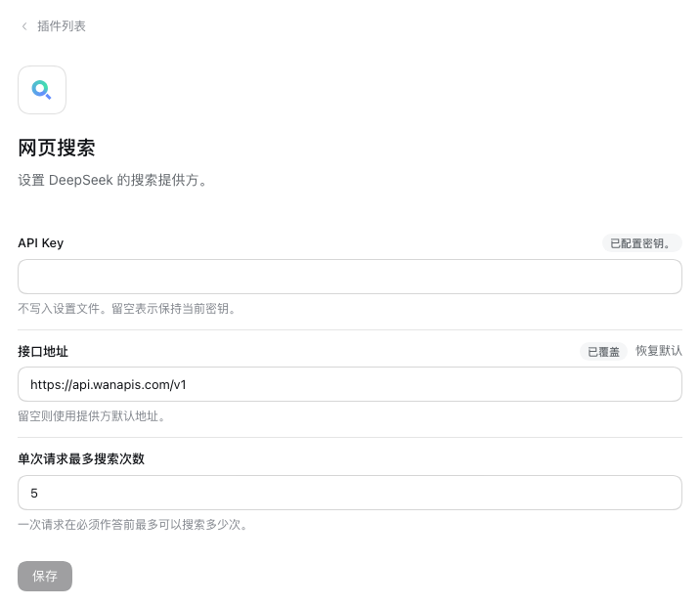Edit the 接口地址 URL field
The width and height of the screenshot is (700, 606).
(x=350, y=384)
